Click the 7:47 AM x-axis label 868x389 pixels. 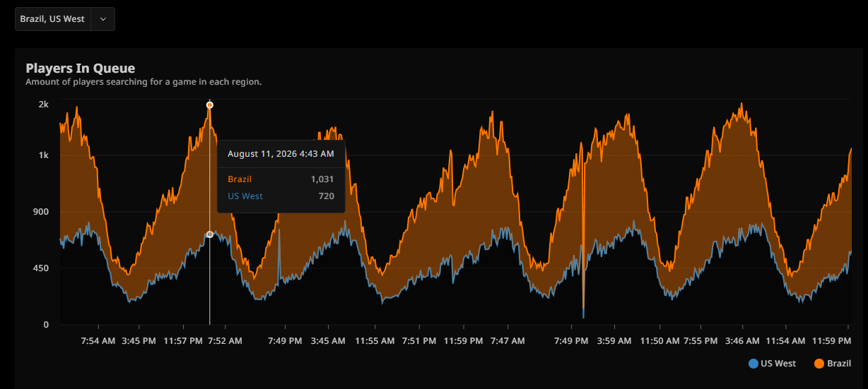coord(508,341)
